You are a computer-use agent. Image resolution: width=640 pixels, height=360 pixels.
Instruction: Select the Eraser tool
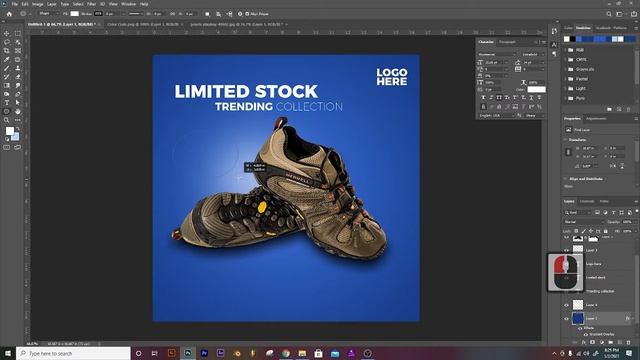click(x=18, y=77)
